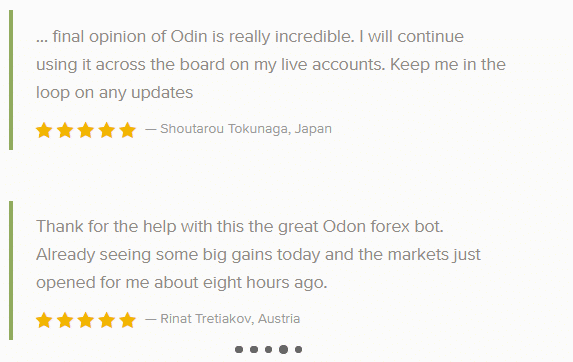Click fifth star in Rinat Tretiakov's rating
This screenshot has width=573, height=362.
pyautogui.click(x=128, y=320)
